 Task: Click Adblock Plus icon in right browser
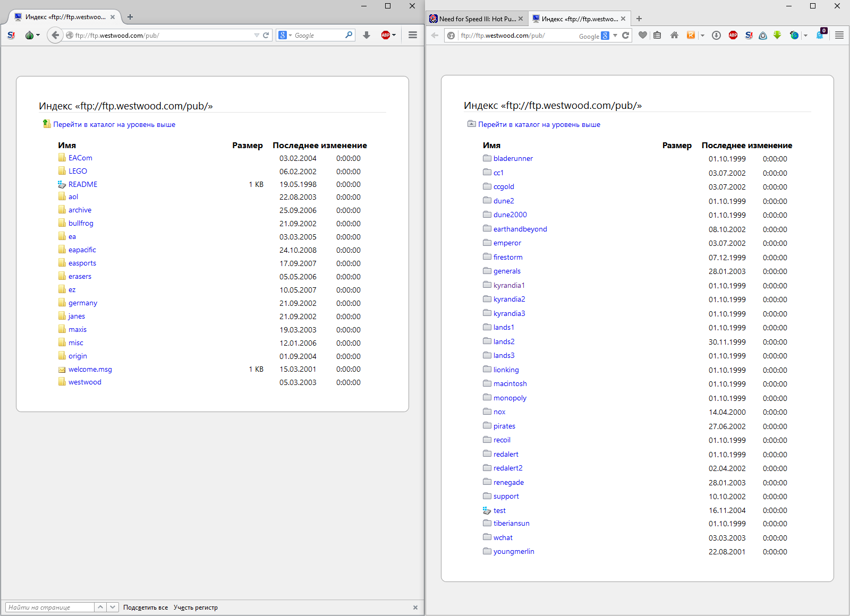point(733,35)
